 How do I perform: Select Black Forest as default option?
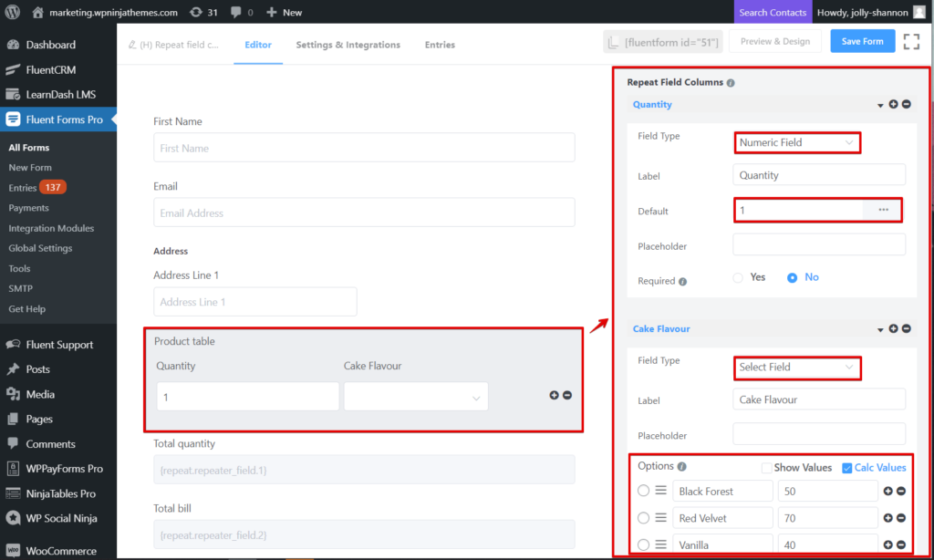643,491
